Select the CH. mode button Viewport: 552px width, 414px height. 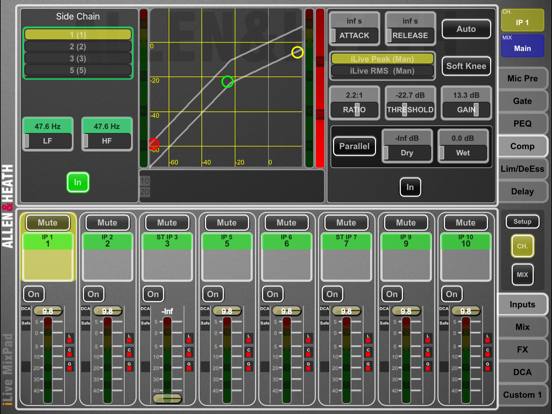pos(522,246)
